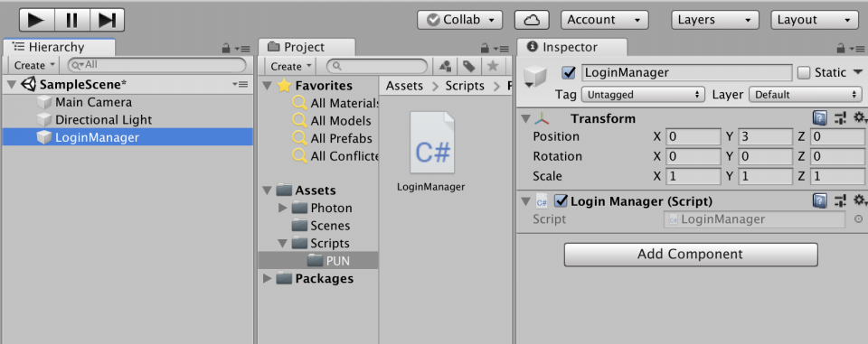Click the Search by Type icon
This screenshot has width=868, height=344.
pyautogui.click(x=445, y=67)
